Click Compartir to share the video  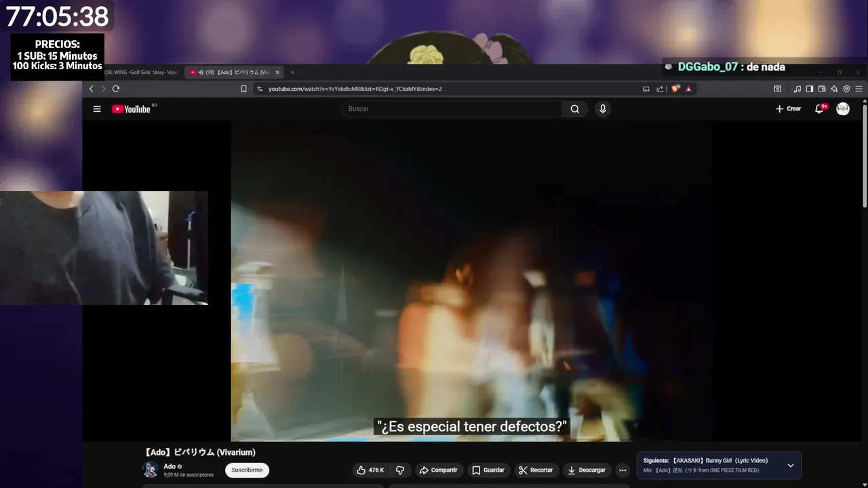click(x=438, y=470)
